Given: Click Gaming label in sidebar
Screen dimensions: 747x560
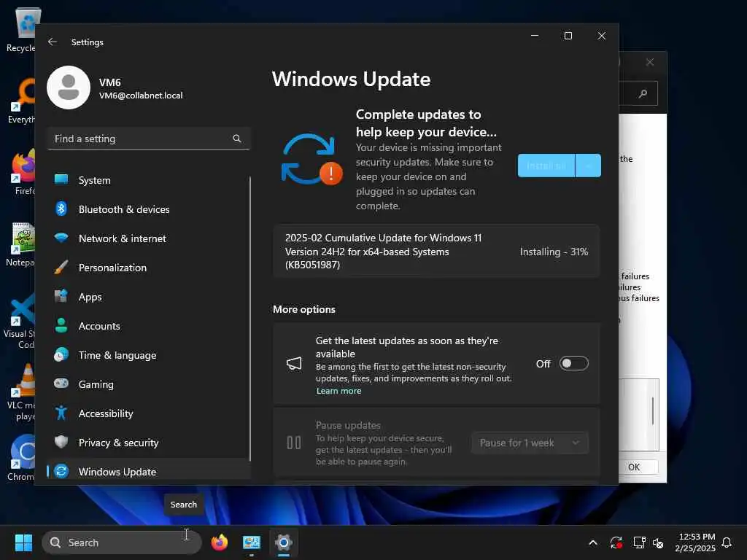Looking at the screenshot, I should pos(96,384).
